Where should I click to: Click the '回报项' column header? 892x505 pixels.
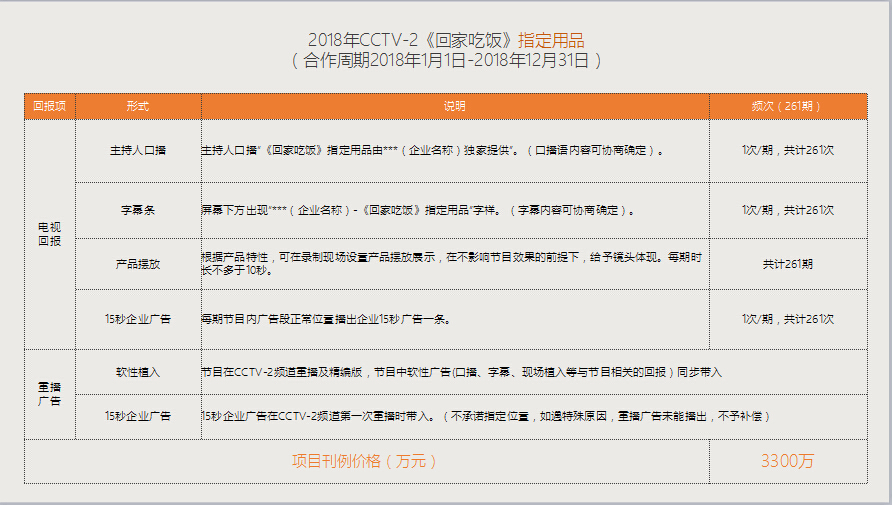49,106
